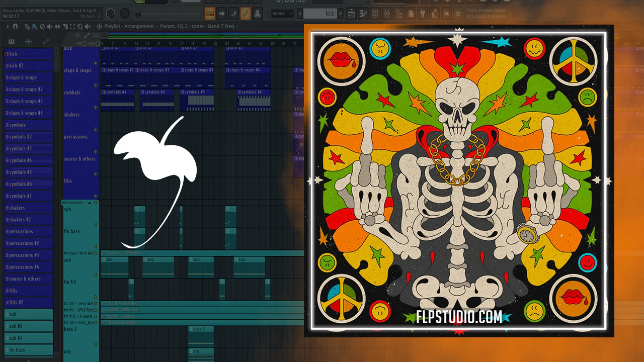
Task: Toggle typing keyboard to piano button
Action: coord(210,13)
